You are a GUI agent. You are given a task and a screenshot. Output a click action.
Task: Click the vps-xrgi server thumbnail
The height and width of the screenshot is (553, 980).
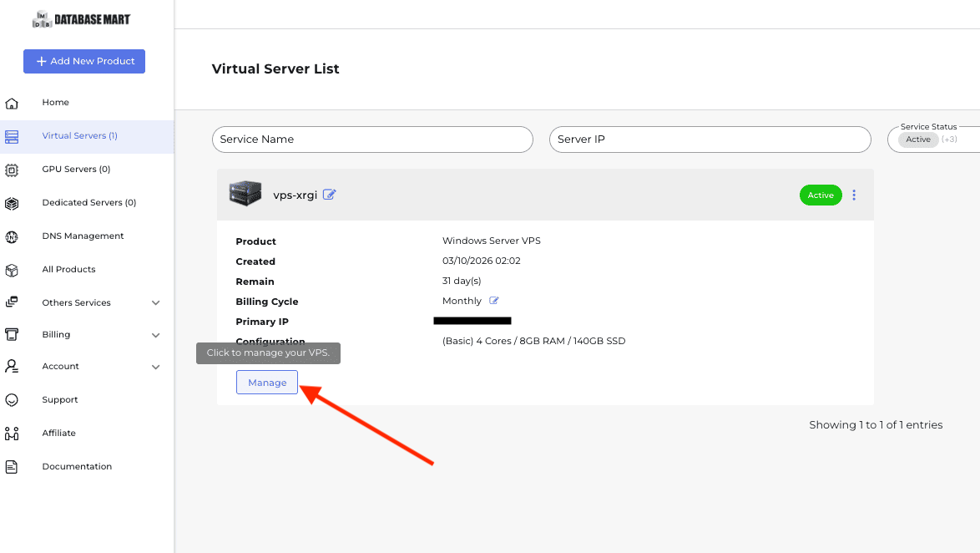tap(245, 193)
